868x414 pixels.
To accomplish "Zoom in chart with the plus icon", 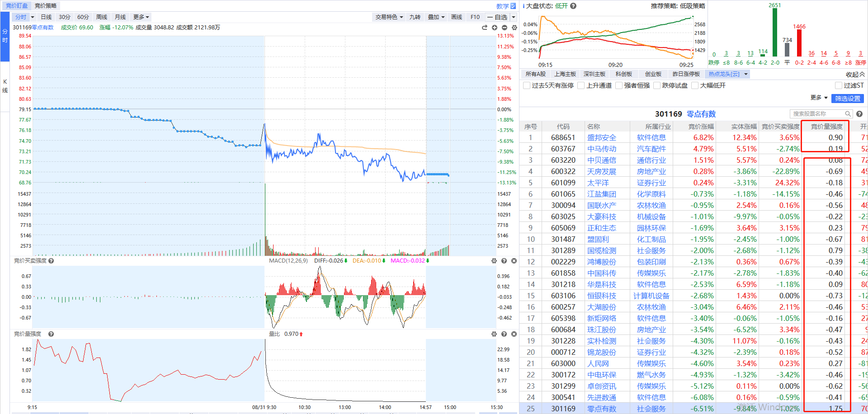I will point(495,28).
